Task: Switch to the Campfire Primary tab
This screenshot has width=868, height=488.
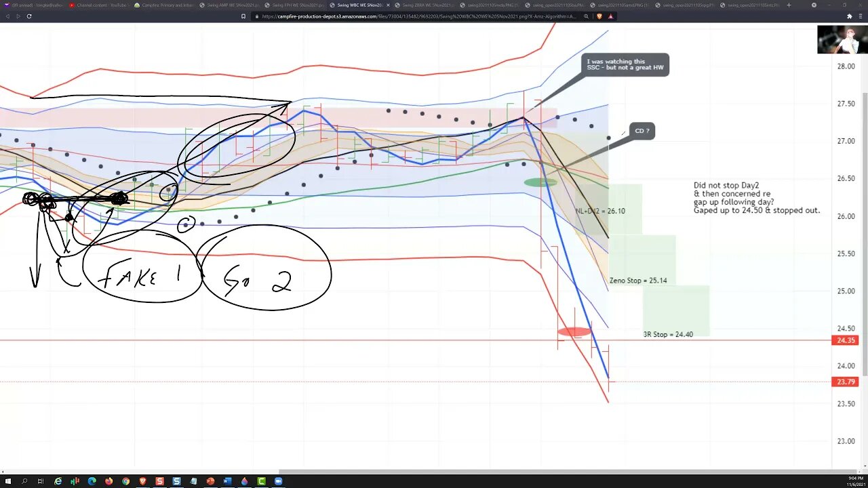Action: tap(163, 5)
